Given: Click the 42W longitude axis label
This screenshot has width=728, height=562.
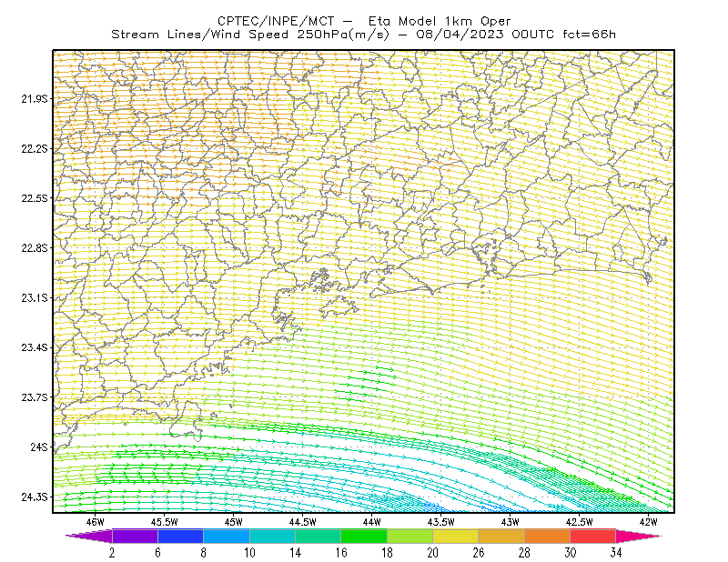Looking at the screenshot, I should (x=648, y=522).
